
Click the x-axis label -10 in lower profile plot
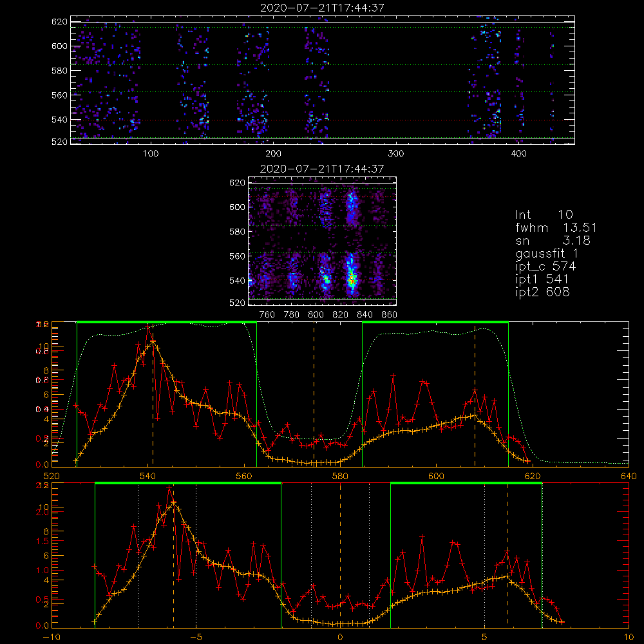click(52, 638)
